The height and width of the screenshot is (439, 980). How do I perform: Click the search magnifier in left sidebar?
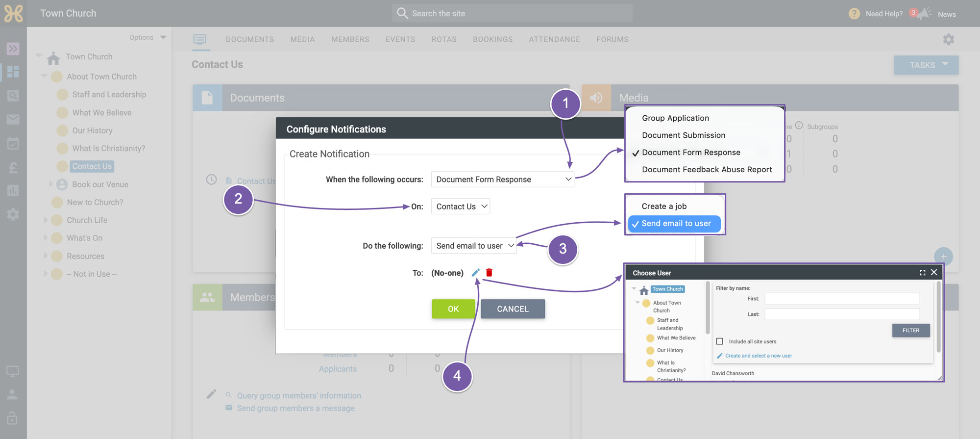(x=13, y=96)
